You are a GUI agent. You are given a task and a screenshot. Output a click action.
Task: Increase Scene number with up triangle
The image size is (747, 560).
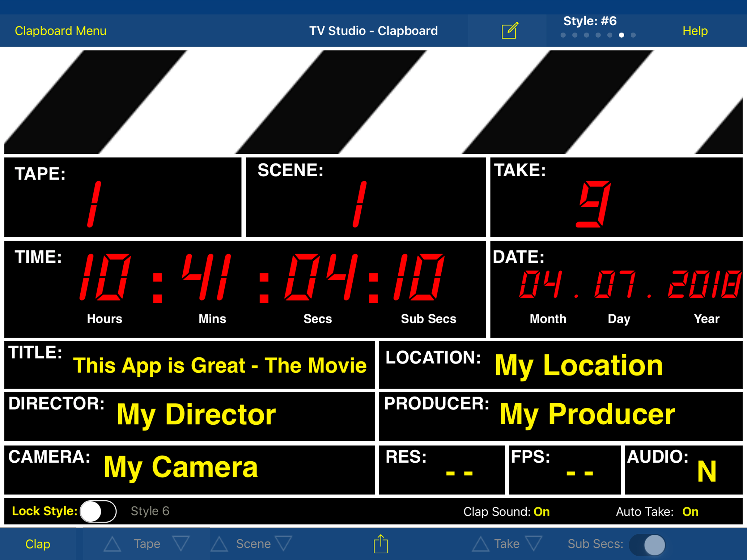tap(220, 544)
